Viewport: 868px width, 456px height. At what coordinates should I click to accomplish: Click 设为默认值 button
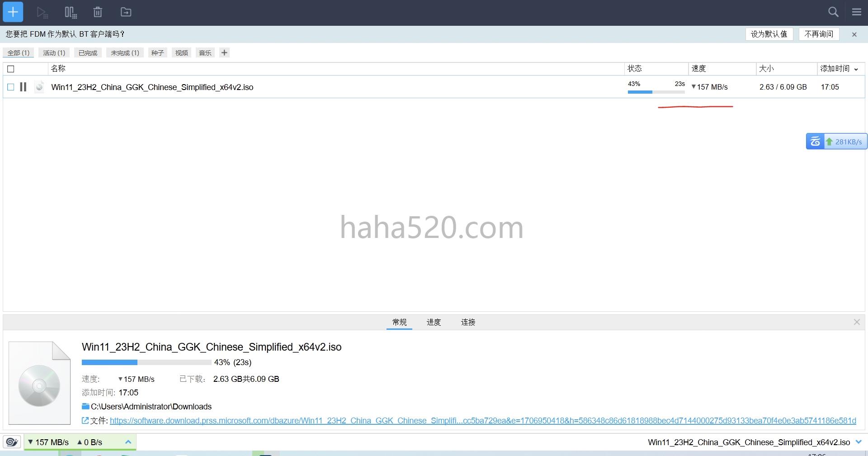click(769, 34)
